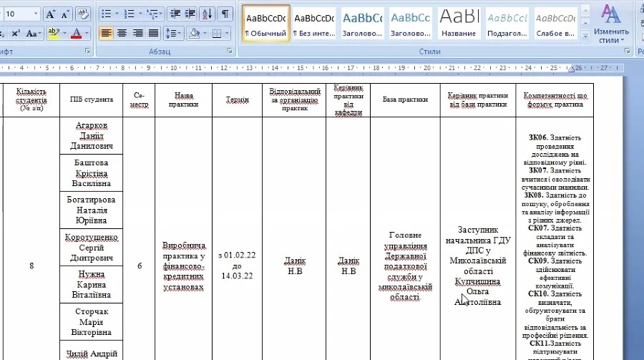This screenshot has height=360, width=644.
Task: Click the Изменить стили button
Action: 611,25
